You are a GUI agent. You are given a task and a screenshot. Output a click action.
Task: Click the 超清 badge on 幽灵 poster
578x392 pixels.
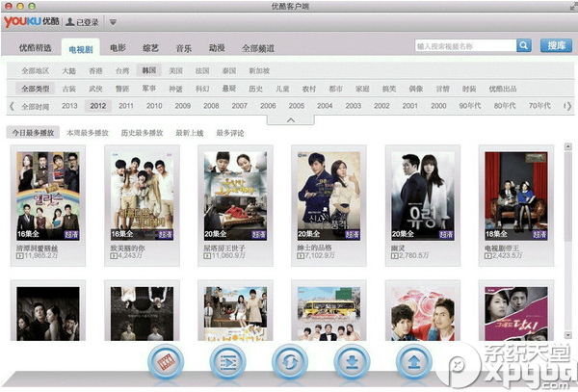click(446, 235)
